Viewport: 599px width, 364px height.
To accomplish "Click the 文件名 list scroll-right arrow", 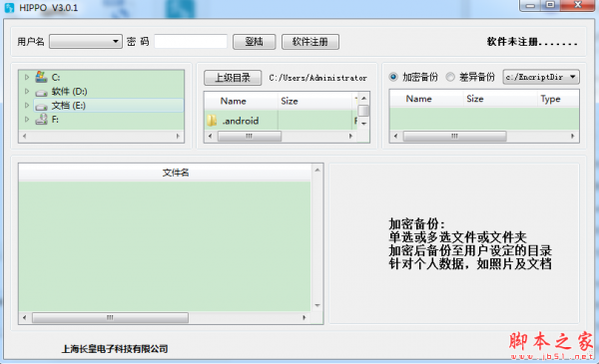I will click(x=304, y=317).
